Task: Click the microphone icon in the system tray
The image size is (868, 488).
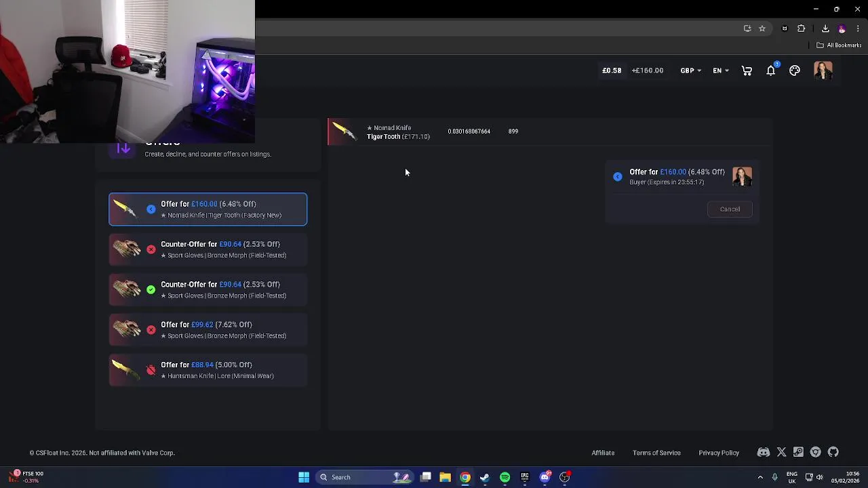Action: point(774,477)
